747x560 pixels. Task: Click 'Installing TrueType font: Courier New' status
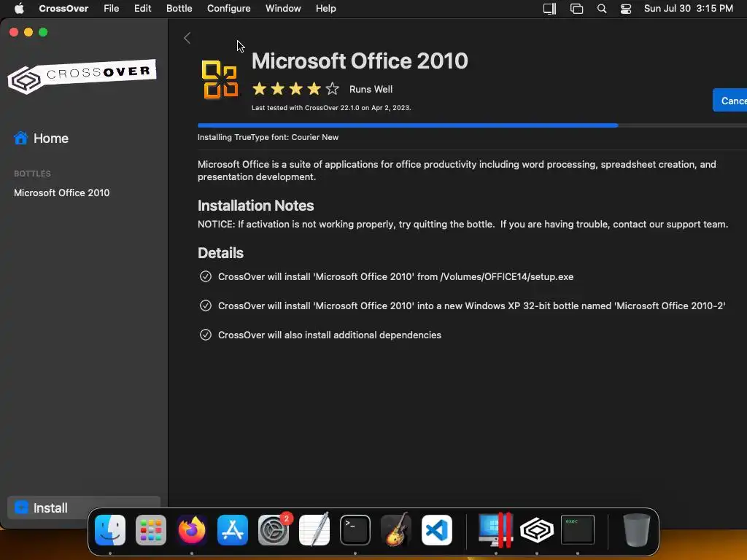(268, 137)
